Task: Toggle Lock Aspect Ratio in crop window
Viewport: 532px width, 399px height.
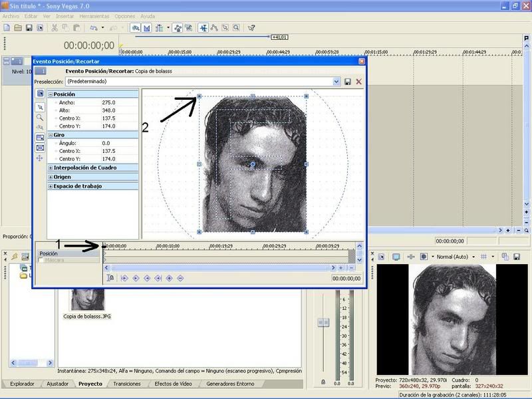Action: [x=40, y=138]
